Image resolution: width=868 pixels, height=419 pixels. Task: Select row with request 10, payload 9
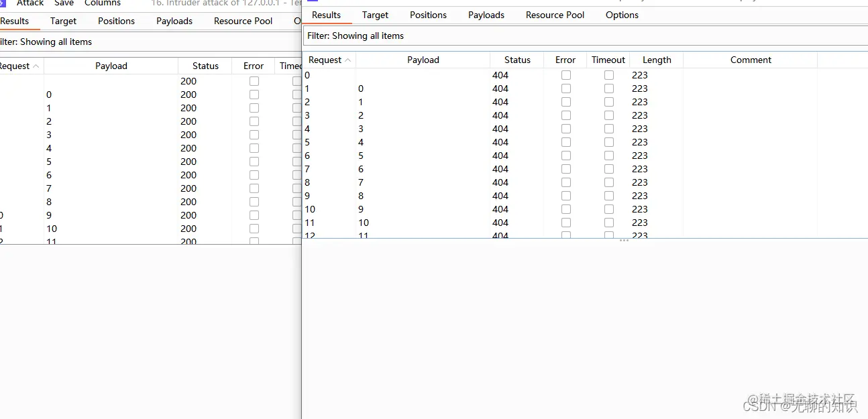[585, 209]
